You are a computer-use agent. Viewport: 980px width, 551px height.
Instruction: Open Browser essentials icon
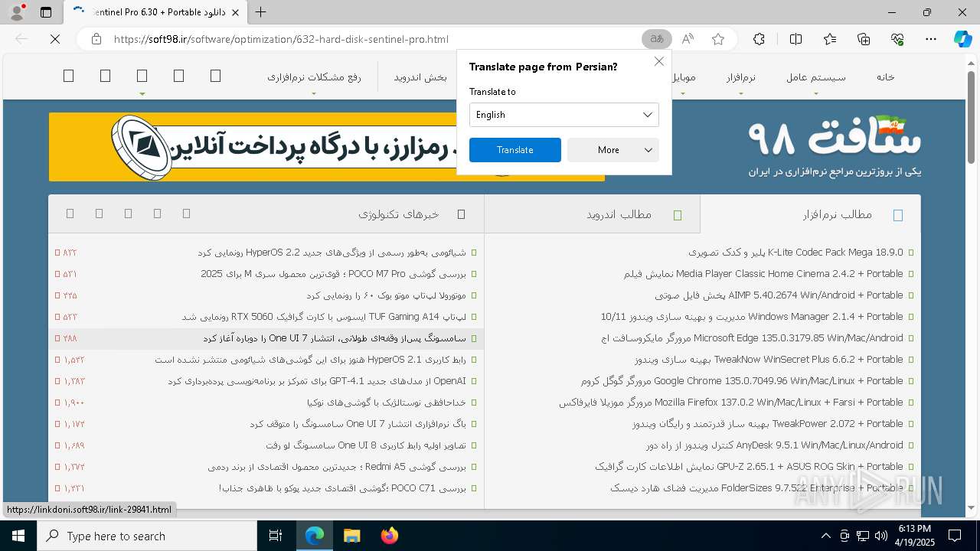point(897,39)
